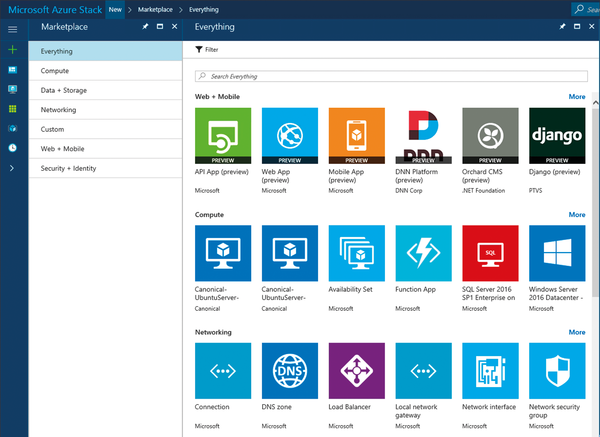Open the clock Recent icon in sidebar

(x=13, y=148)
